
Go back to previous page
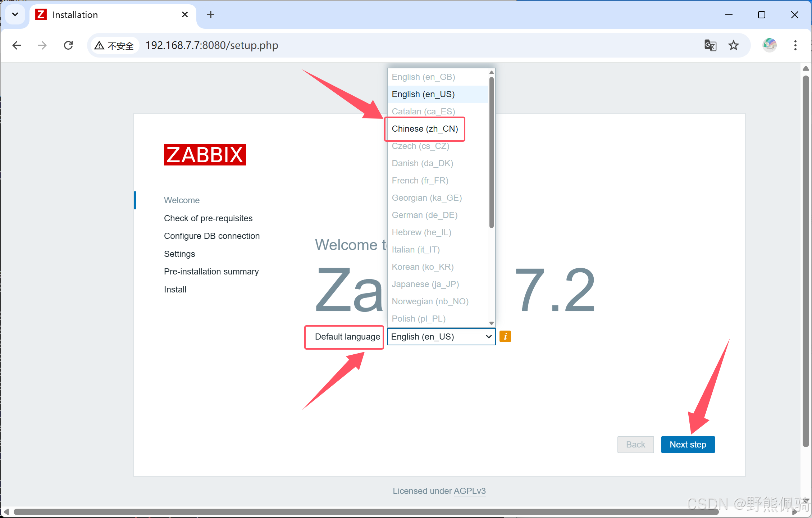click(17, 45)
